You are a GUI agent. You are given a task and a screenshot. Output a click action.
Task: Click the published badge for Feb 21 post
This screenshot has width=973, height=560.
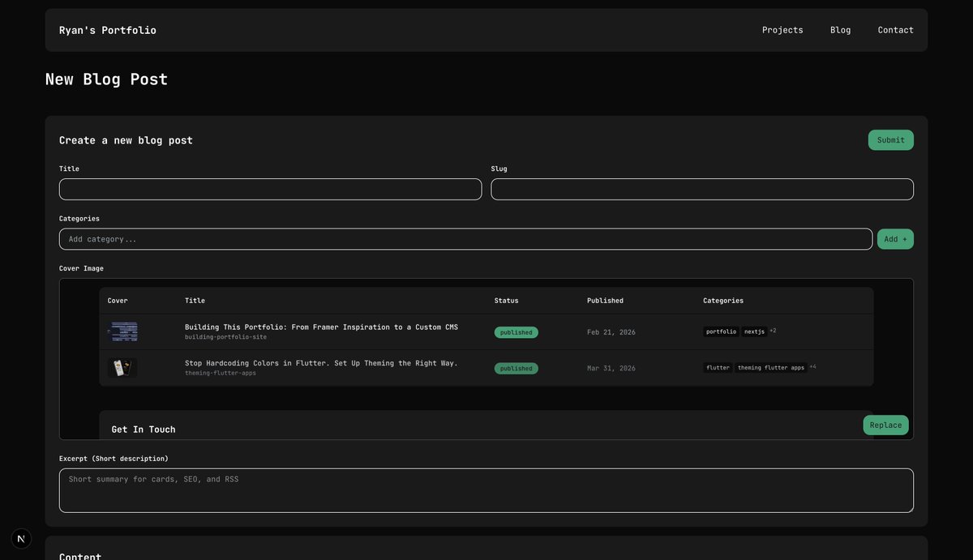click(x=517, y=332)
